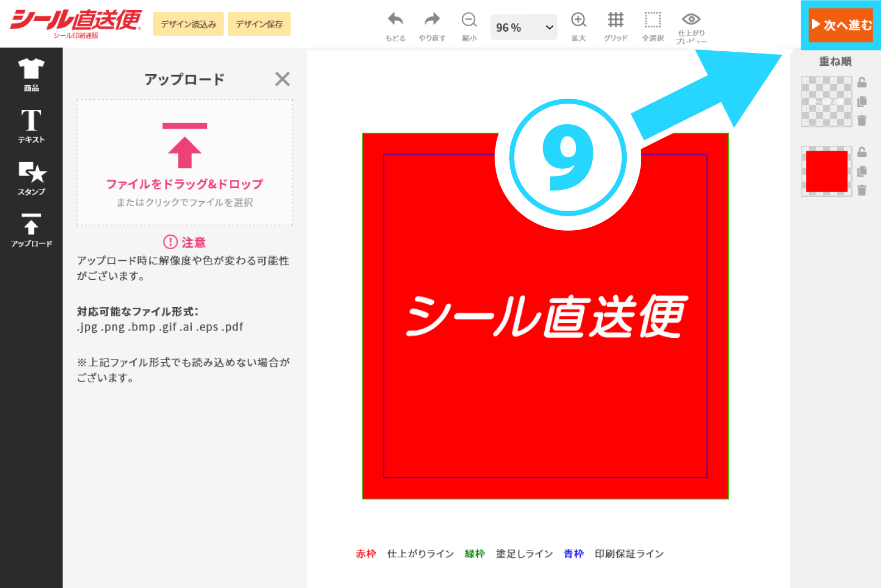Screen dimensions: 881x588
Task: Click the 青枠 legend label
Action: [x=574, y=553]
